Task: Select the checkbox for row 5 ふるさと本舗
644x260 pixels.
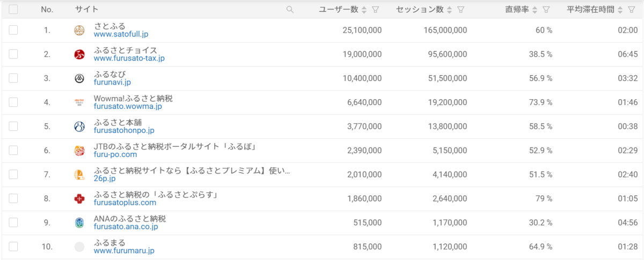Action: [x=13, y=127]
